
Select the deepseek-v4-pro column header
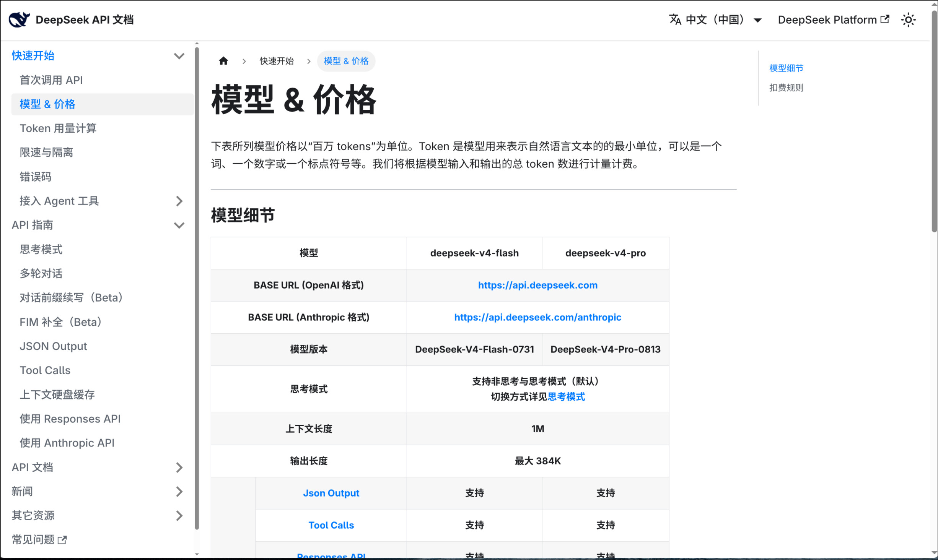[606, 253]
